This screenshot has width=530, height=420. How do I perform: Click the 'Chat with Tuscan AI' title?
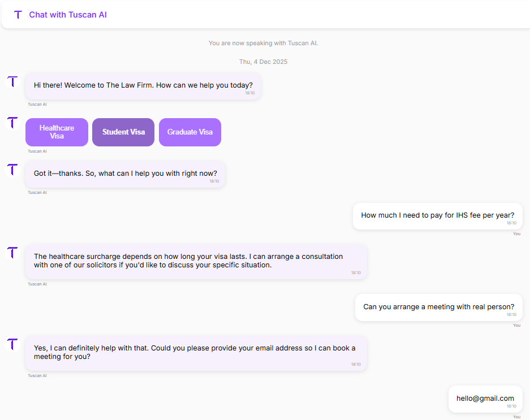67,15
